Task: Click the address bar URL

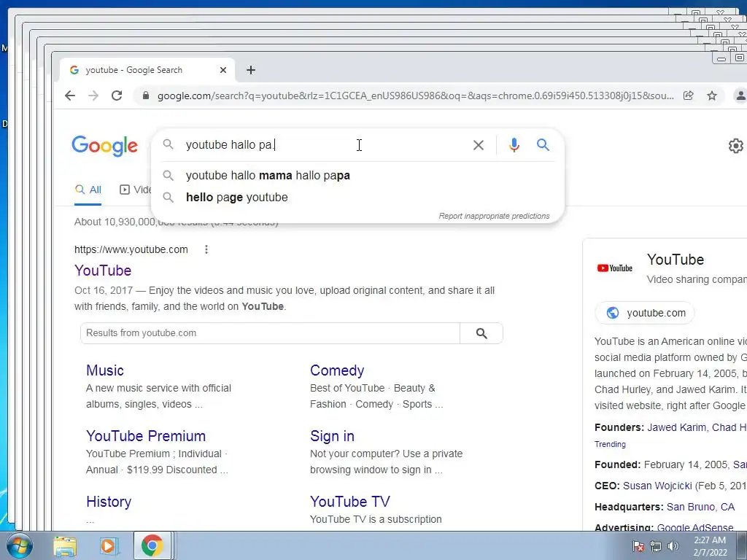Action: point(415,96)
